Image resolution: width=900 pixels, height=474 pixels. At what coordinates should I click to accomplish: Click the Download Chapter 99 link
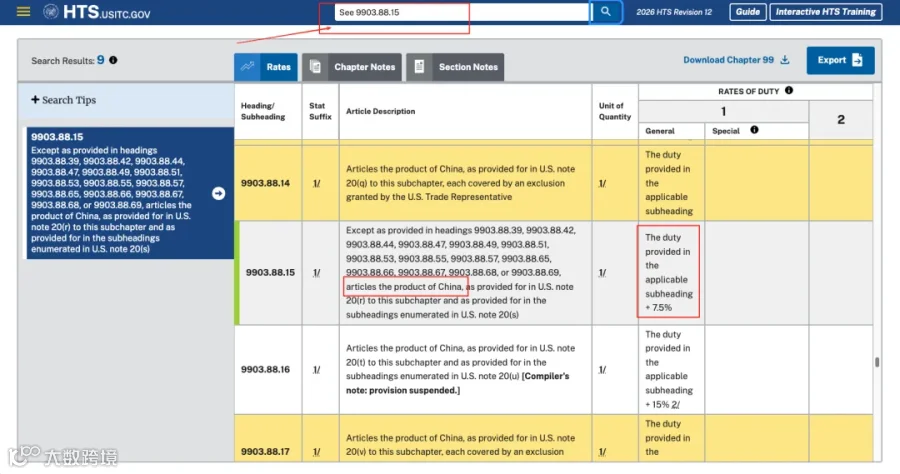click(728, 60)
